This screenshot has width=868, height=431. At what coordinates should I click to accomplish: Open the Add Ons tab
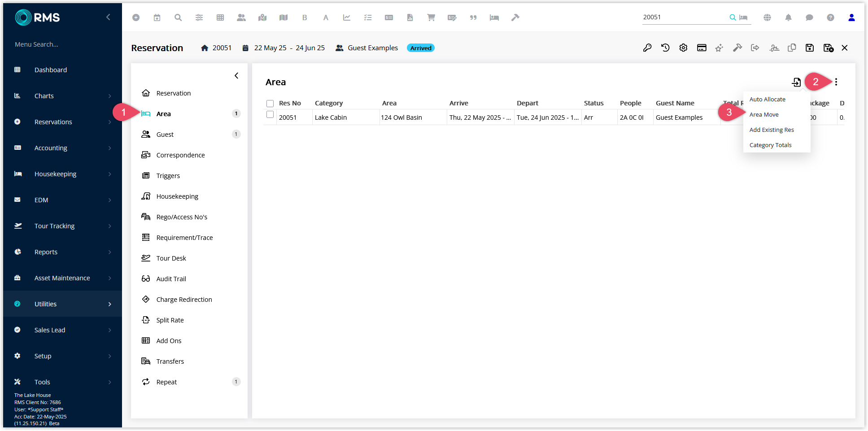(x=189, y=341)
